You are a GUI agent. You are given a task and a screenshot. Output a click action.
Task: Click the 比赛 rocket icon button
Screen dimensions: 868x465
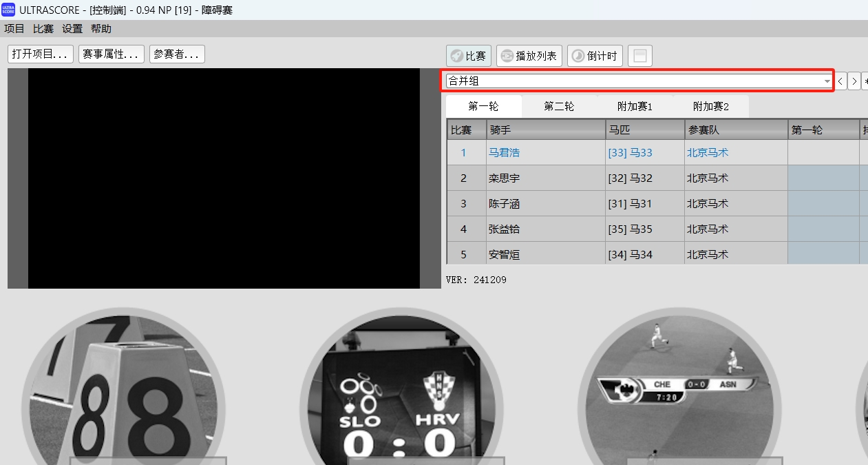click(468, 56)
